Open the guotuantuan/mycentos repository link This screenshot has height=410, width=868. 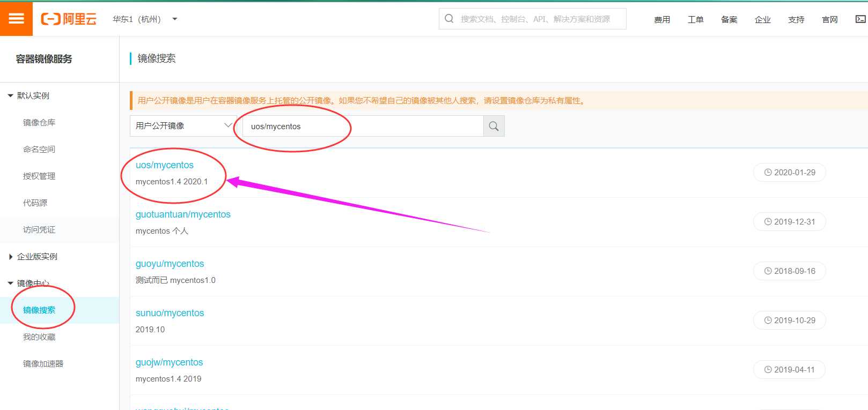183,214
